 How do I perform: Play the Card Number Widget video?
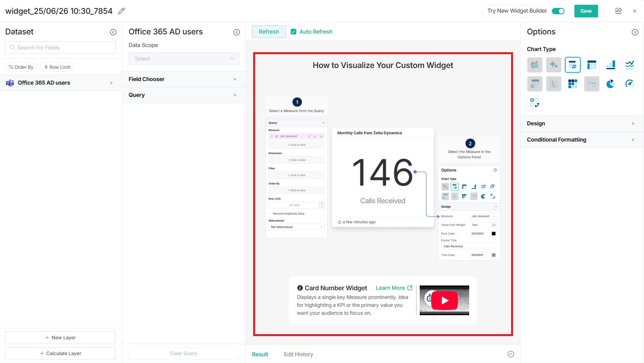pyautogui.click(x=444, y=301)
